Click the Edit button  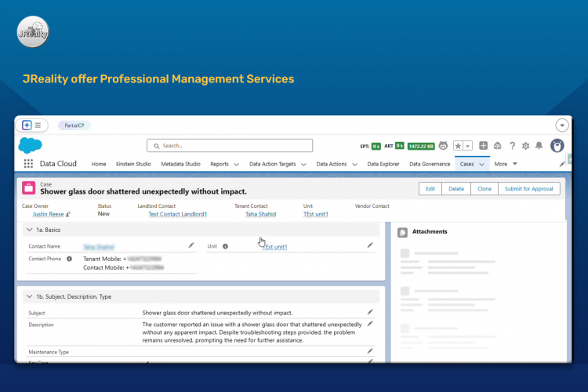click(x=430, y=189)
